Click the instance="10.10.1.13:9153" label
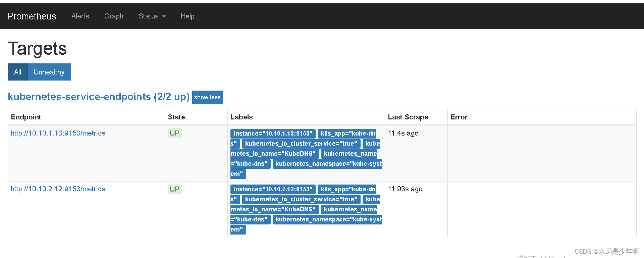This screenshot has height=258, width=644. tap(273, 134)
